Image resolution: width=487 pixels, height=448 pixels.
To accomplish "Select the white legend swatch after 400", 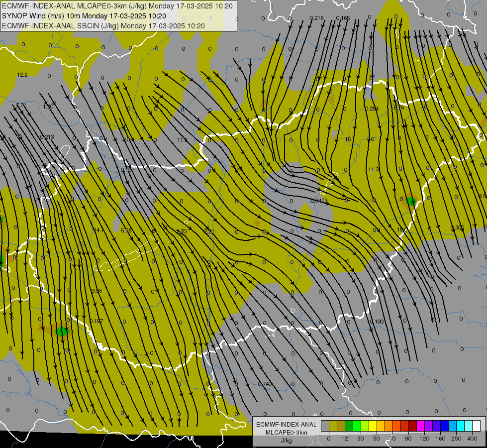I will [477, 426].
